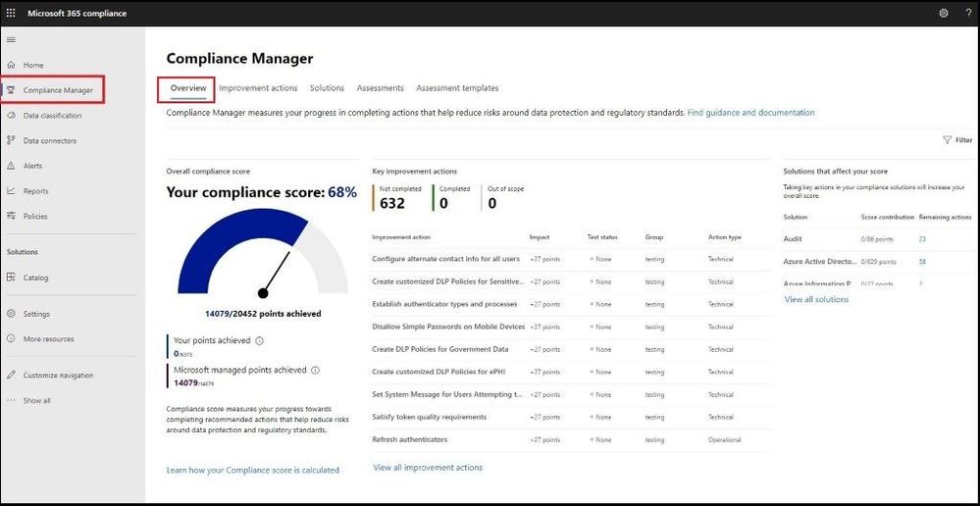This screenshot has height=506, width=980.
Task: Click the Alerts warning icon
Action: 11,166
